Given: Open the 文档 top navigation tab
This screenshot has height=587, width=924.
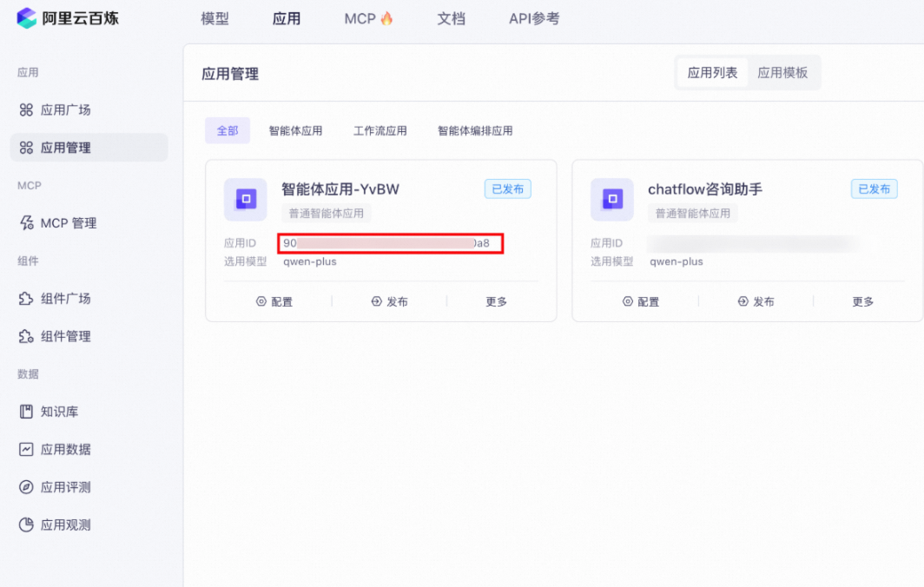Looking at the screenshot, I should tap(451, 19).
